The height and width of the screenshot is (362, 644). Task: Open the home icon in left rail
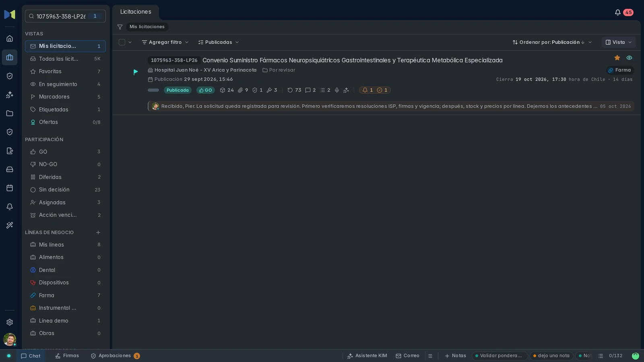pyautogui.click(x=10, y=39)
